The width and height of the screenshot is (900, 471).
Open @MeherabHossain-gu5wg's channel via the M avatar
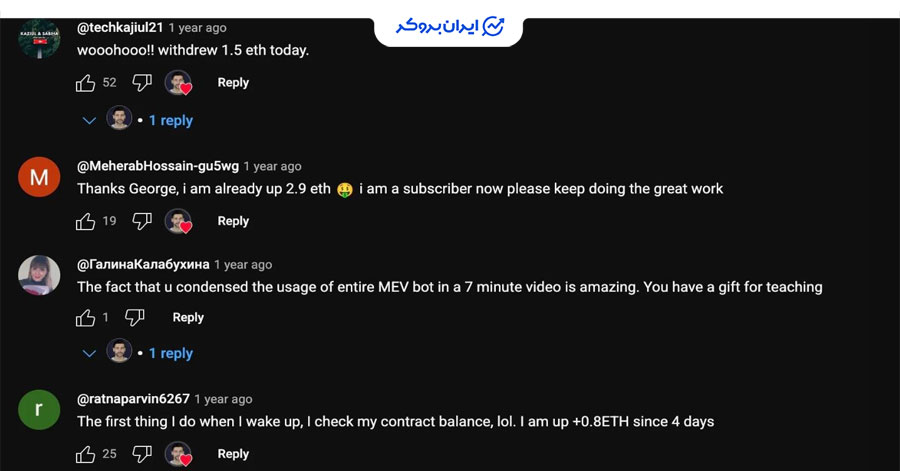coord(39,177)
